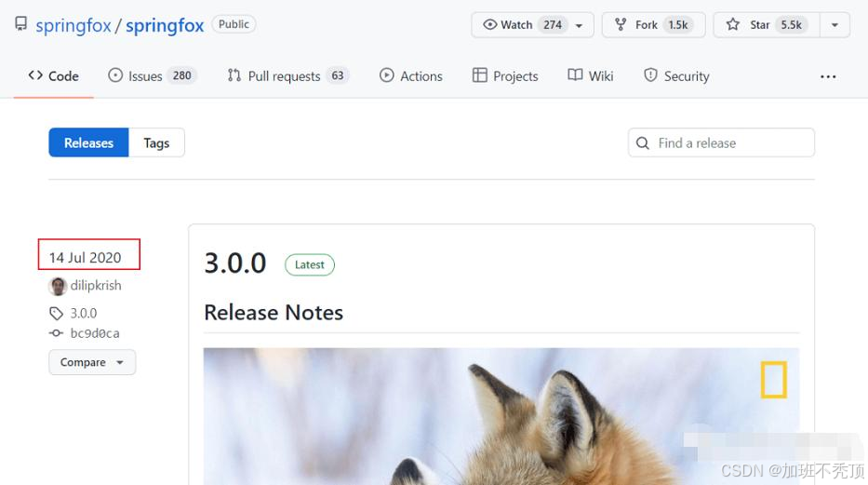The height and width of the screenshot is (485, 868).
Task: Expand the star lists dropdown arrow
Action: (x=835, y=25)
